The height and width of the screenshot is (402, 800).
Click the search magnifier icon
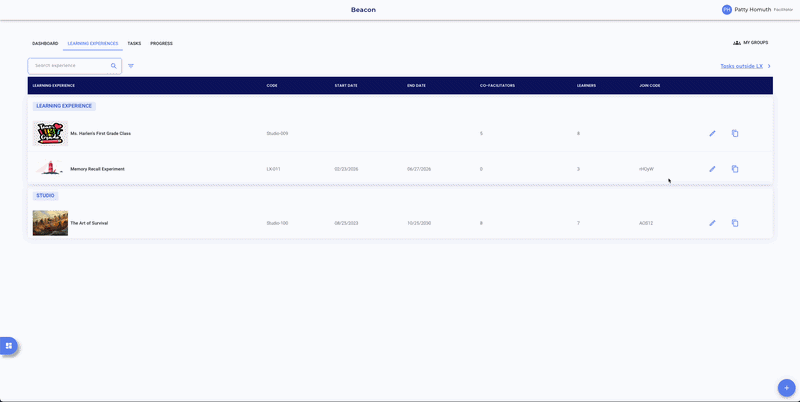[114, 66]
